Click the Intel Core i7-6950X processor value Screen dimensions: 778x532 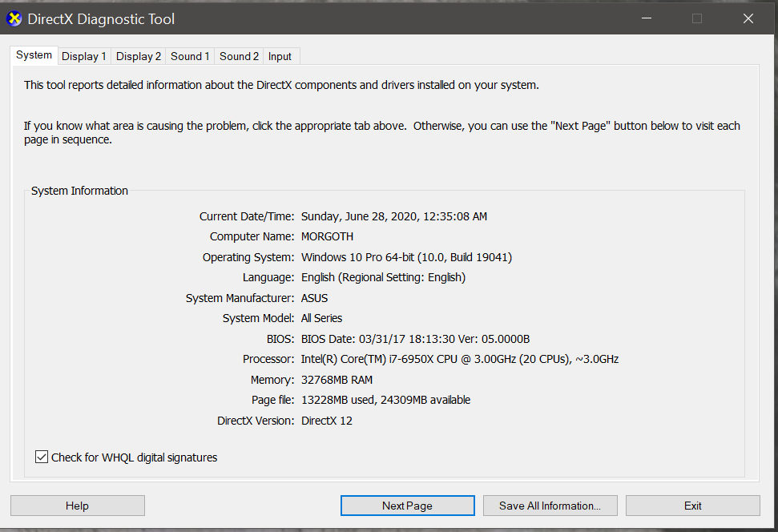tap(460, 359)
